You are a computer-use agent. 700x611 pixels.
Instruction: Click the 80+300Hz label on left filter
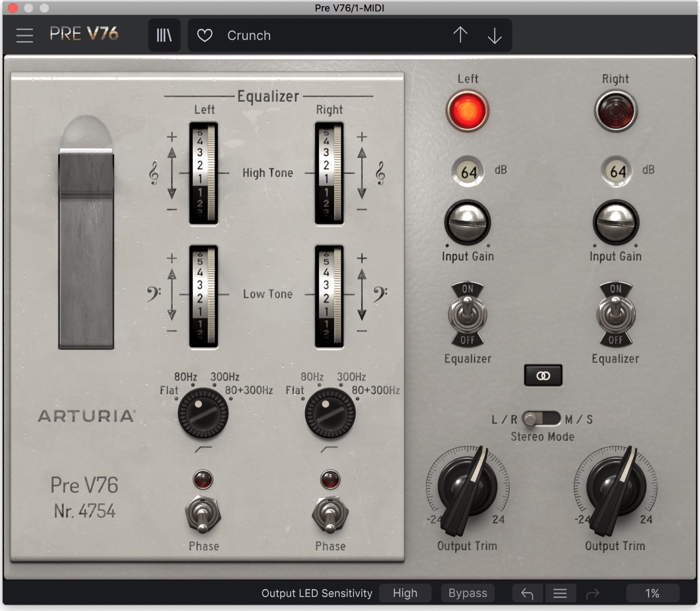[249, 390]
